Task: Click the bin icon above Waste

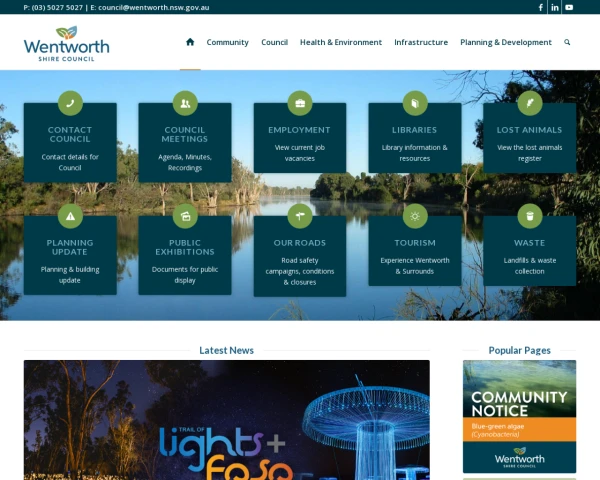Action: click(x=530, y=216)
